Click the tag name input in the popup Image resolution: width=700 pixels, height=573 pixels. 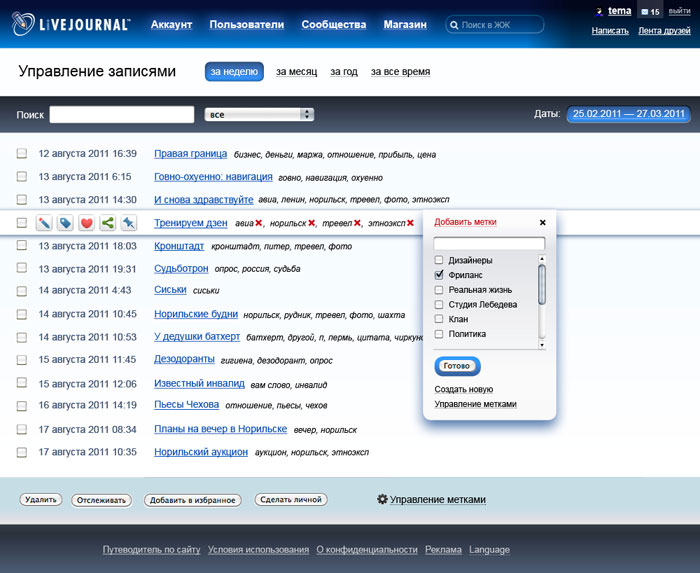point(489,244)
